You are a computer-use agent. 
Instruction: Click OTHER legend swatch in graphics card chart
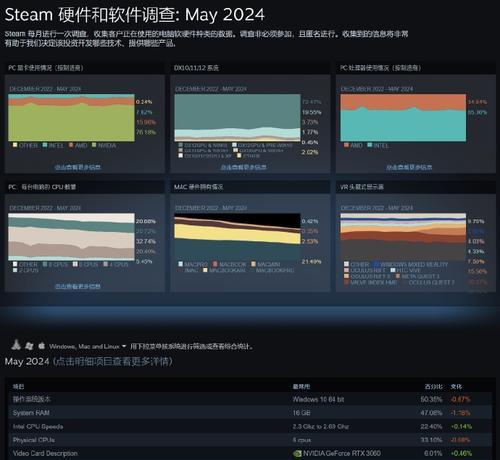click(x=15, y=145)
